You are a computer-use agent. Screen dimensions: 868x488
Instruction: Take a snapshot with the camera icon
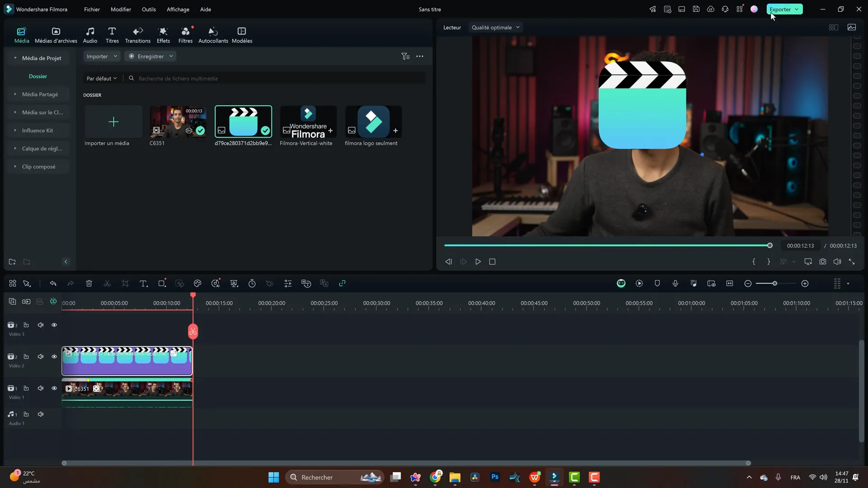click(x=823, y=262)
